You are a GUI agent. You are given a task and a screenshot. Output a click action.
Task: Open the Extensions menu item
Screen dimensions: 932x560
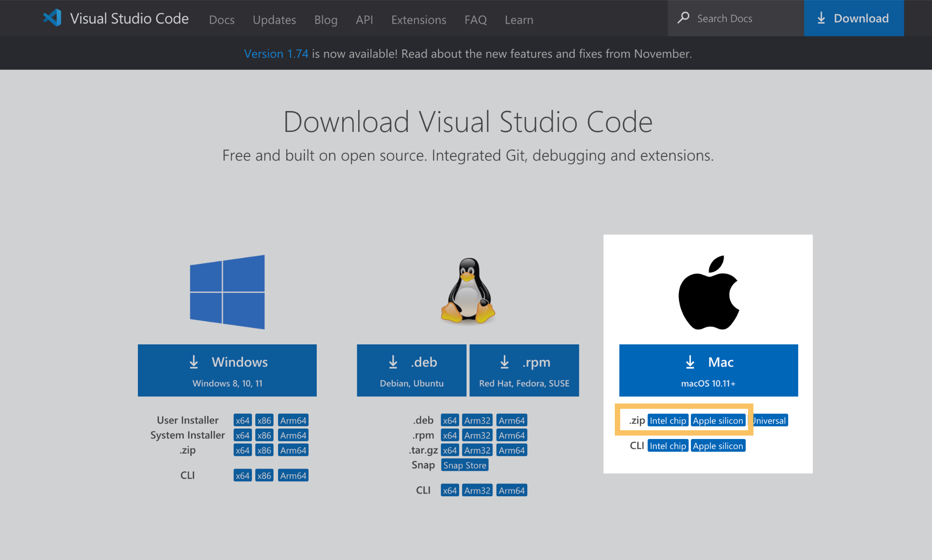[x=418, y=20]
